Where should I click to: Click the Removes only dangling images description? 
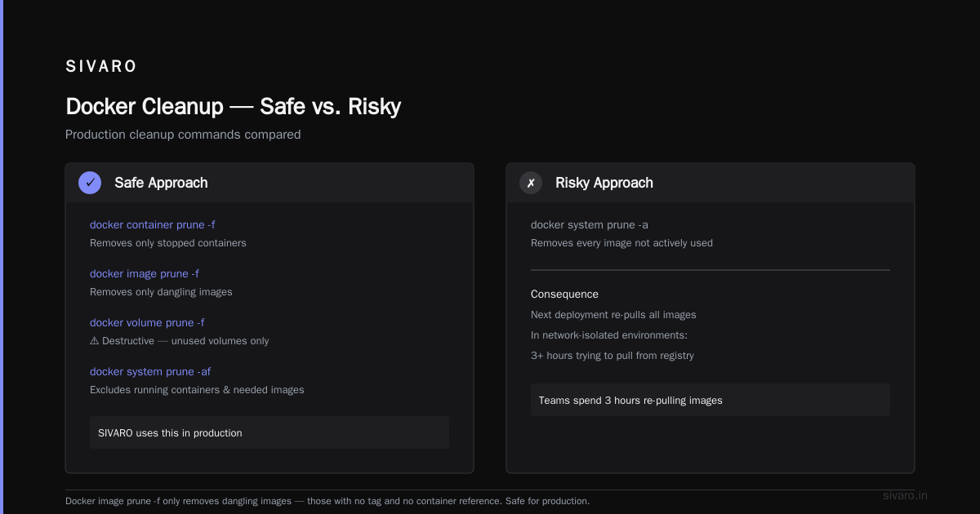(x=161, y=292)
